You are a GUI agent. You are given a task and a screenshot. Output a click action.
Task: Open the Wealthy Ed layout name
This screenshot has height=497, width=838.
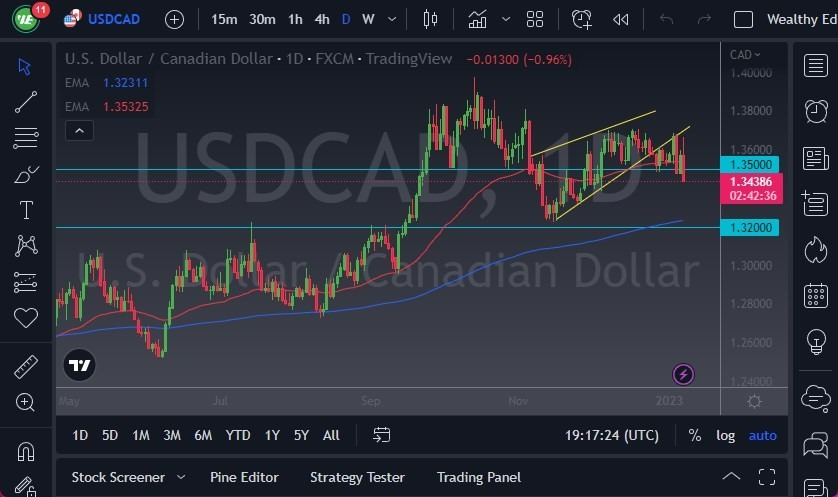(802, 20)
